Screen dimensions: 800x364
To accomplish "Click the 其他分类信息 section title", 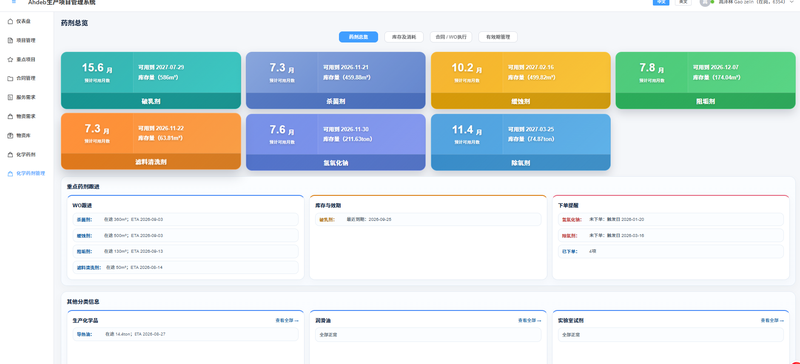I will click(x=83, y=302).
